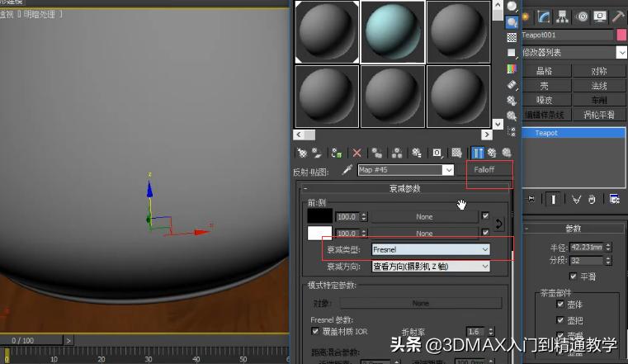Click Material ID Channel icon
Screen dimensions: 628x364
[x=437, y=153]
